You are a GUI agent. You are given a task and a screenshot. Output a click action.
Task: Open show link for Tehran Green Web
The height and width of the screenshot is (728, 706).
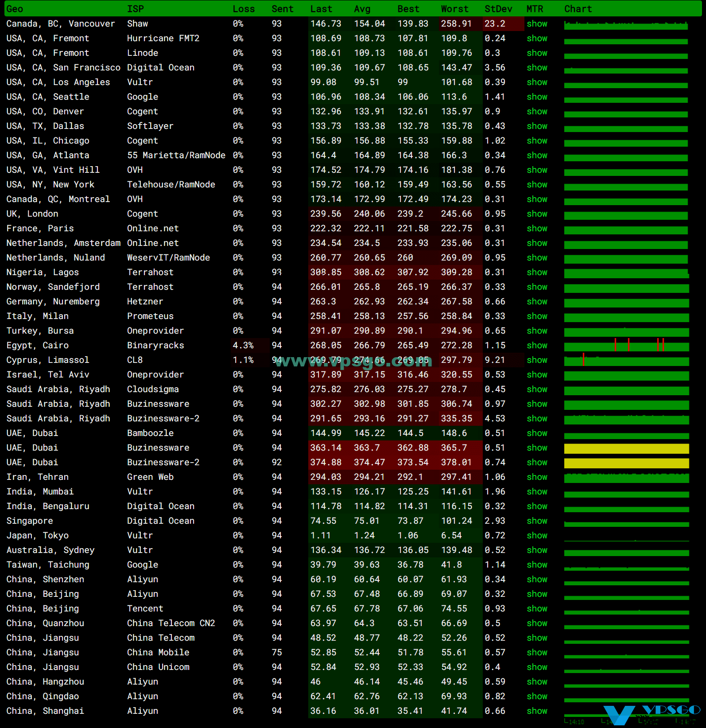point(537,477)
